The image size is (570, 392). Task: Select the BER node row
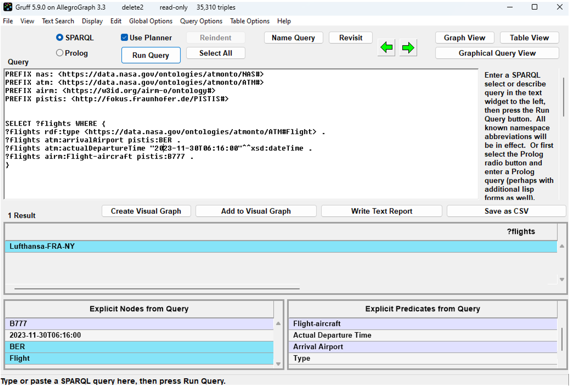139,347
